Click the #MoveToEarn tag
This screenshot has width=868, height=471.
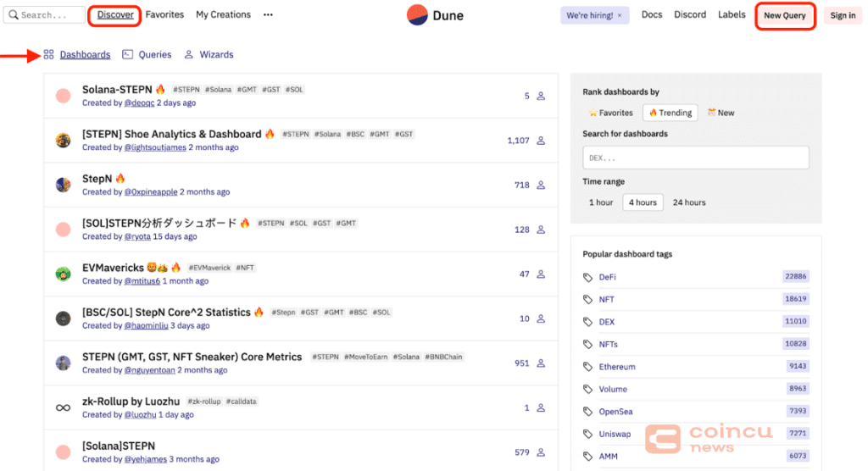pos(366,357)
